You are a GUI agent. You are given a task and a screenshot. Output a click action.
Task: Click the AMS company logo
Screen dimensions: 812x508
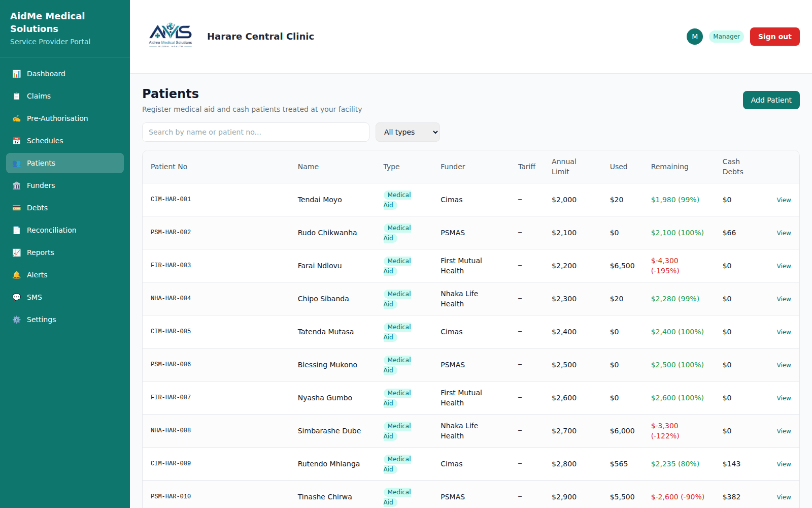click(171, 36)
